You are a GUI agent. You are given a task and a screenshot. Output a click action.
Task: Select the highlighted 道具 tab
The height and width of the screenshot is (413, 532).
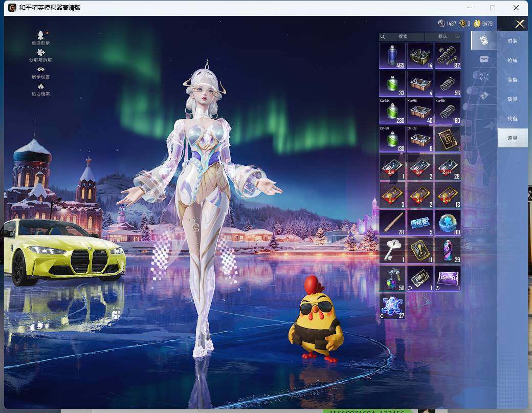point(513,138)
